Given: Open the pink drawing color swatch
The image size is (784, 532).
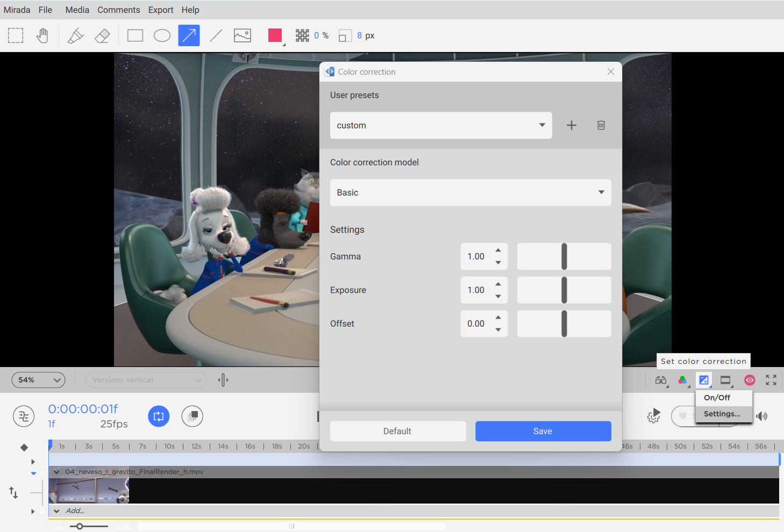Looking at the screenshot, I should coord(275,35).
